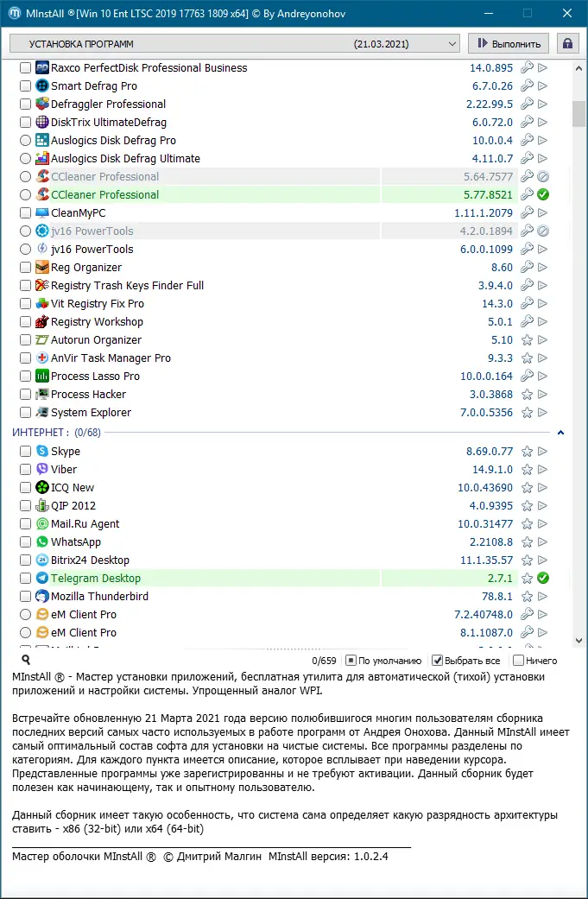Check the WhatsApp checkbox
The image size is (588, 899).
[x=26, y=542]
